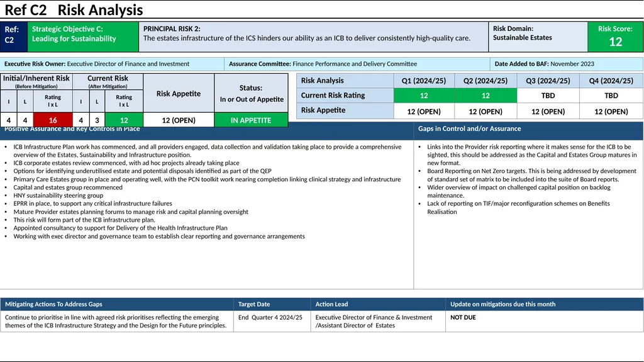Click the 'Q1 (2024/25)' column header

(x=424, y=81)
